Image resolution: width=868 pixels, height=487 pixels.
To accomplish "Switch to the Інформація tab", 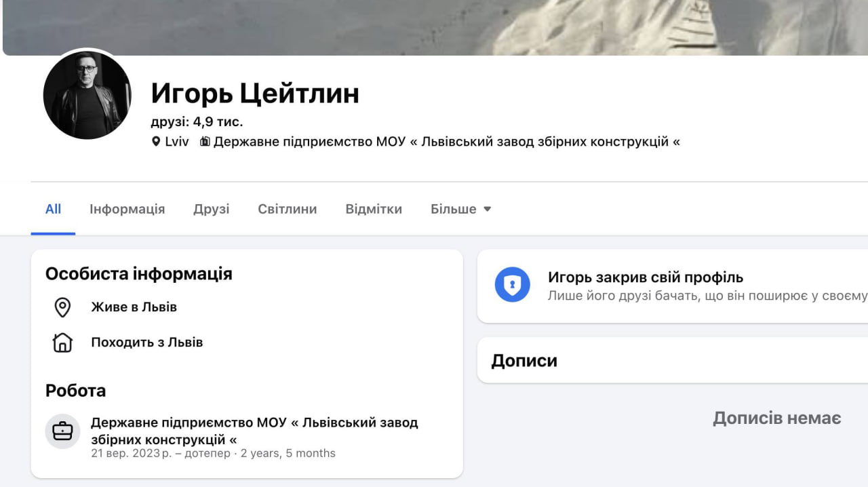I will click(127, 209).
